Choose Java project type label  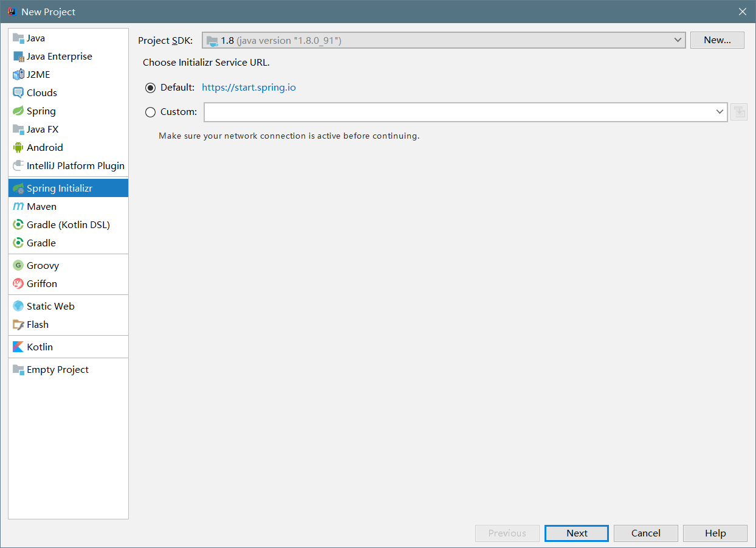[36, 38]
